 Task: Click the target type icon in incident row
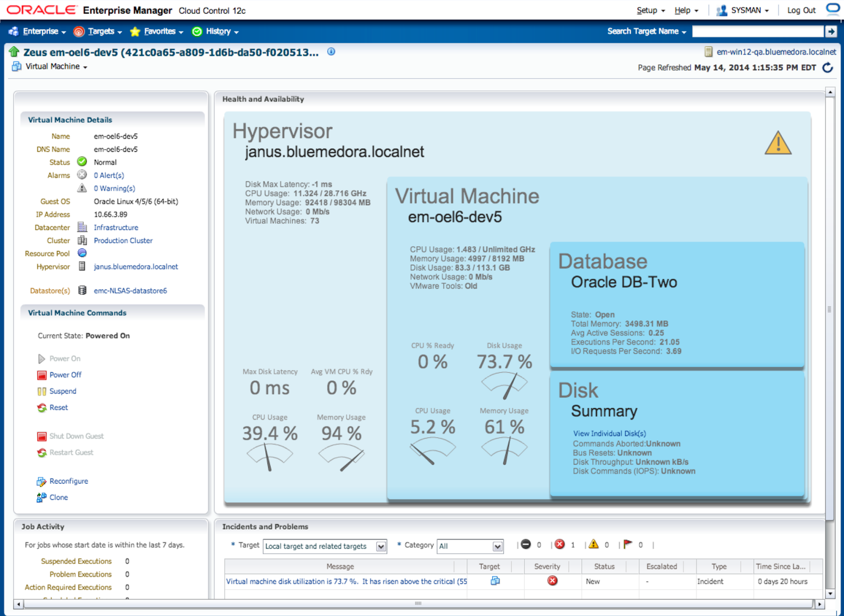point(495,581)
